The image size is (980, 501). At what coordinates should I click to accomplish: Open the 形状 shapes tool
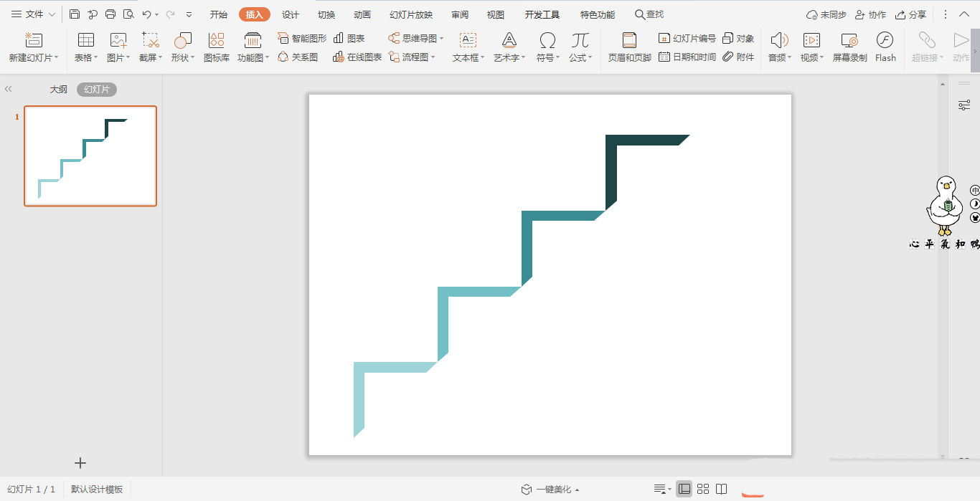pos(183,47)
